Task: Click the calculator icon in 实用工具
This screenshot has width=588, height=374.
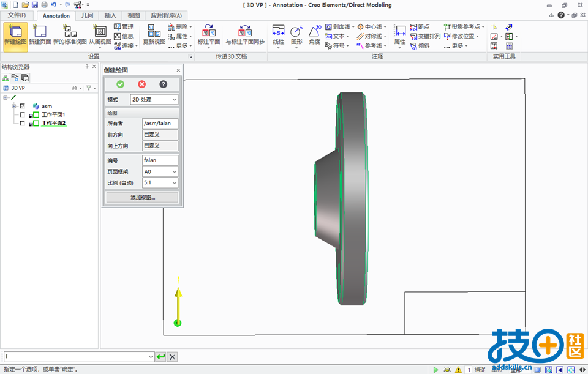Action: 509,46
